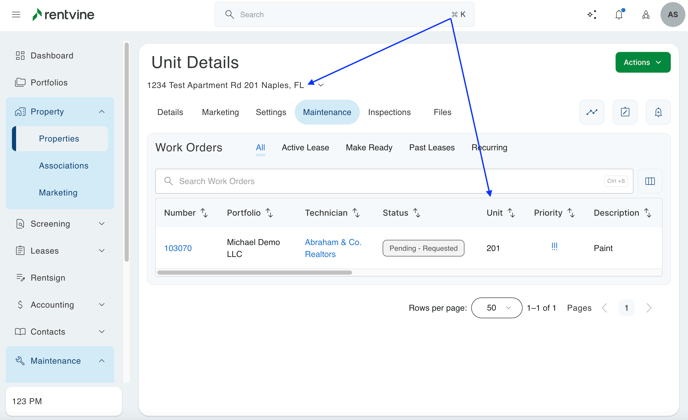This screenshot has width=688, height=420.
Task: Click the notes checklist icon button
Action: click(x=625, y=112)
